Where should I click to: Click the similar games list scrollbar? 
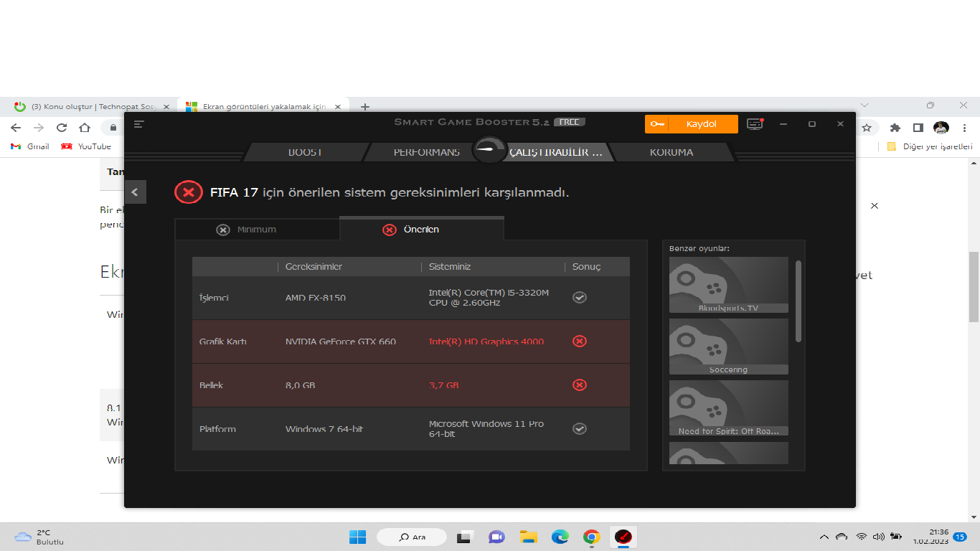pos(798,301)
